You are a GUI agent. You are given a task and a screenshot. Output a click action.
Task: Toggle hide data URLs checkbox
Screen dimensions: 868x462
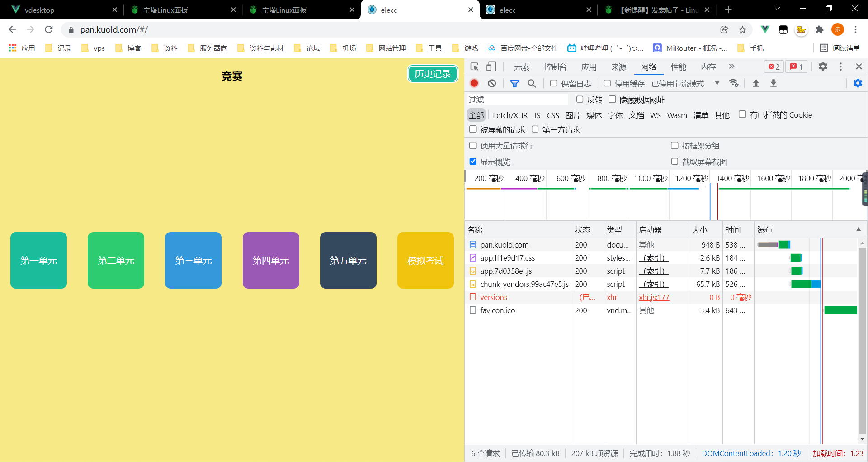[x=612, y=99]
